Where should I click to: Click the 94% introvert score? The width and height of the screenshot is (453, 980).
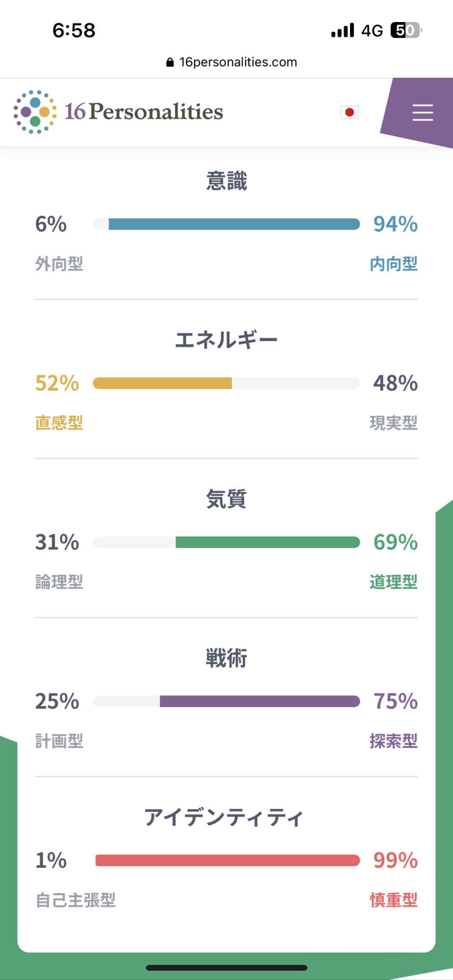(x=395, y=224)
